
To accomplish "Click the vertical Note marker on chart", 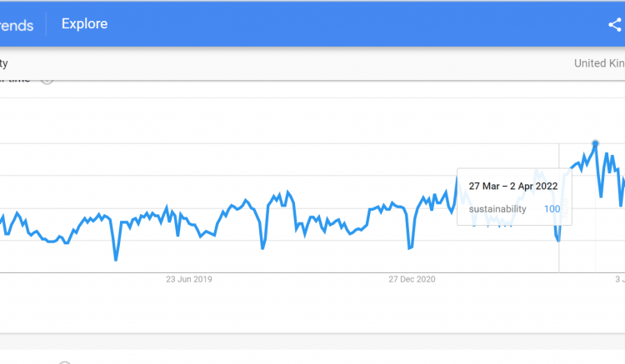I will click(565, 208).
